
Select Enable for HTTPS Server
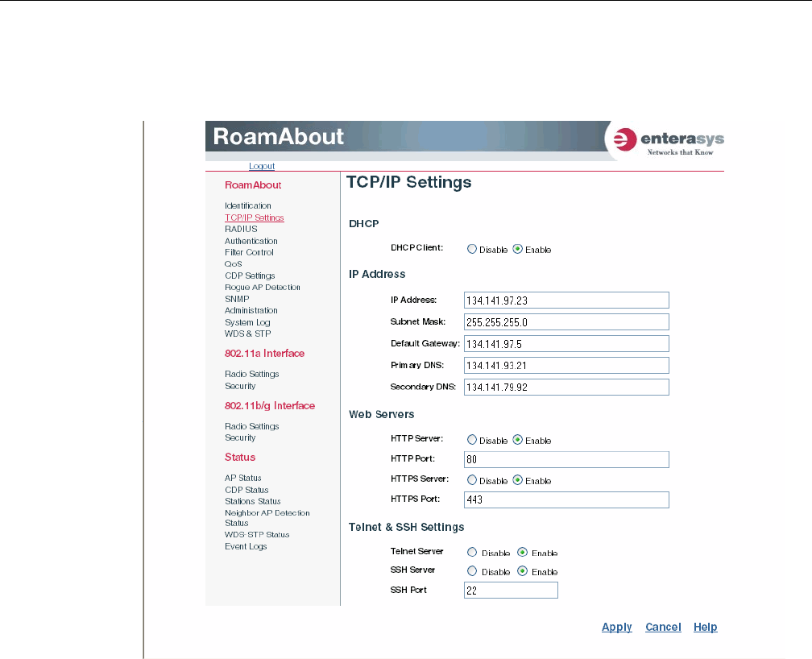coord(517,480)
